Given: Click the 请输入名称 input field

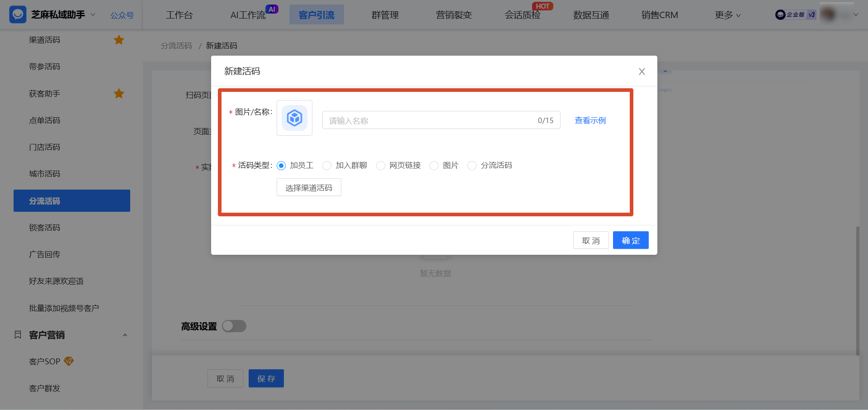Looking at the screenshot, I should click(441, 120).
